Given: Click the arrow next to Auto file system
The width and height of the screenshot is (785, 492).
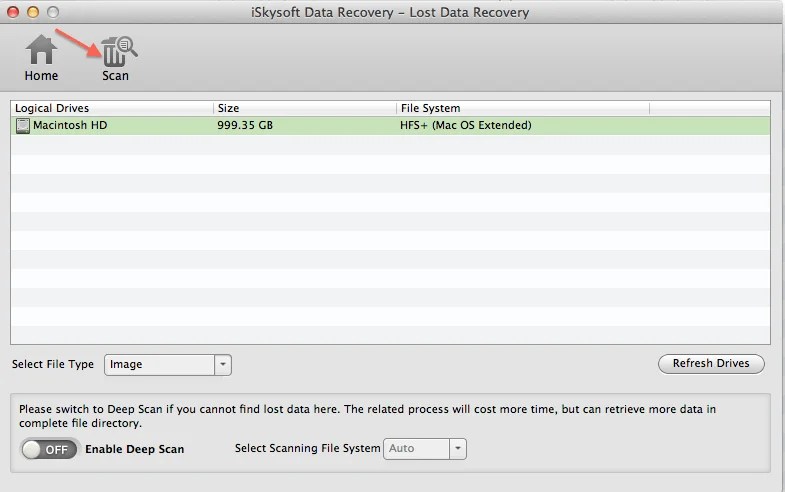Looking at the screenshot, I should [x=458, y=448].
